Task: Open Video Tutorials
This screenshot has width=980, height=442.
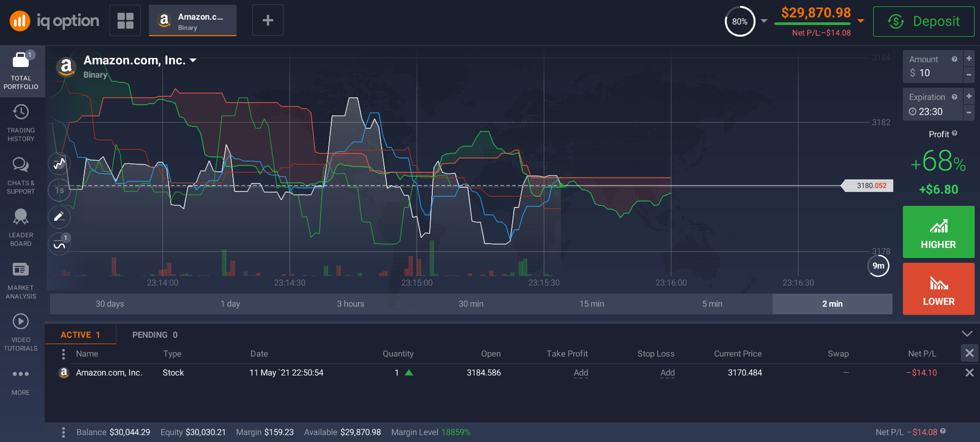Action: pyautogui.click(x=21, y=333)
